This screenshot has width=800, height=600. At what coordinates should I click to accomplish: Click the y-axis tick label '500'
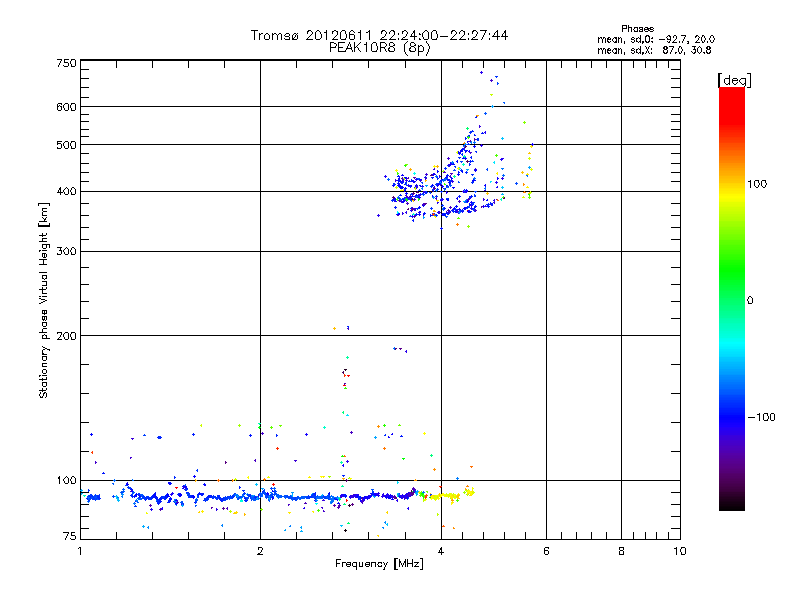(x=66, y=145)
